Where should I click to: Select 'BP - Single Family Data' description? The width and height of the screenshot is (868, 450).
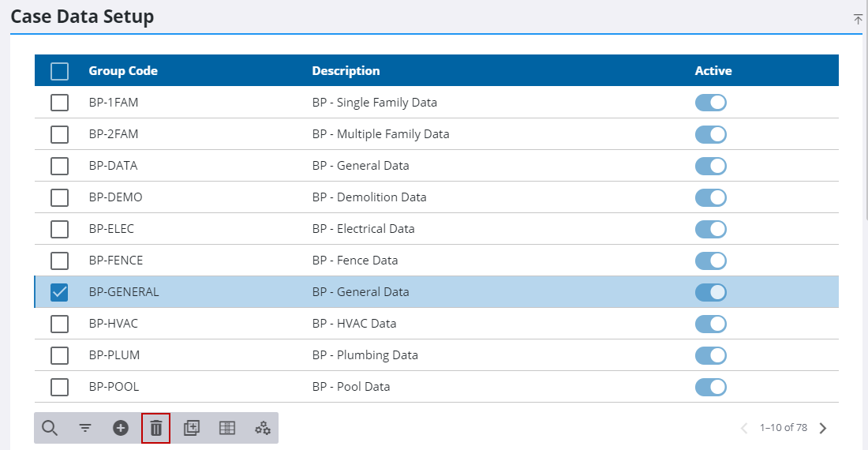click(x=375, y=103)
